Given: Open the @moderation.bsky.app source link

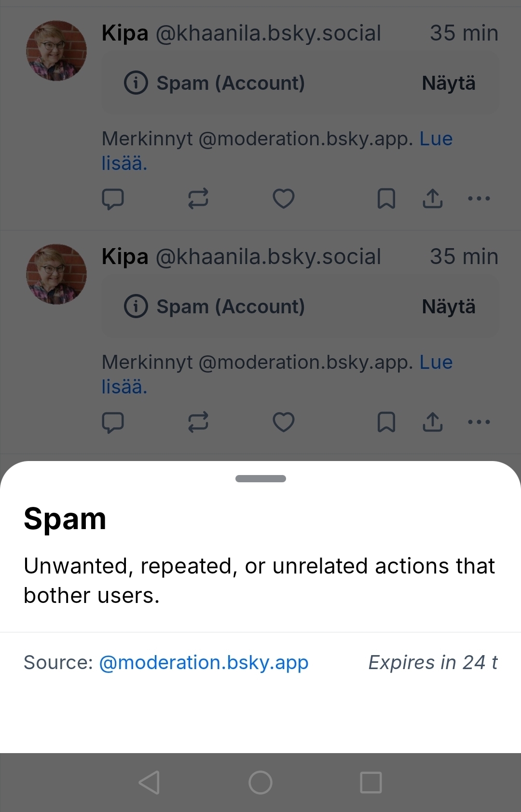Looking at the screenshot, I should (204, 663).
